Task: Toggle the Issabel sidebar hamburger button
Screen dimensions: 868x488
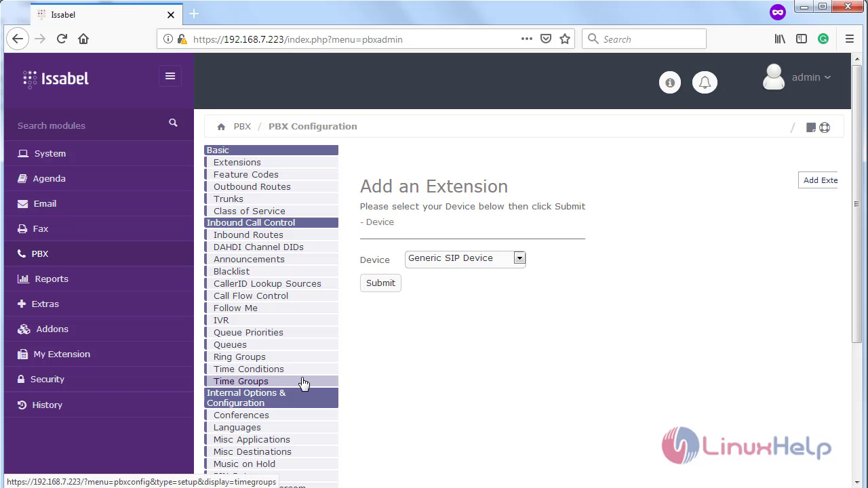Action: tap(170, 76)
